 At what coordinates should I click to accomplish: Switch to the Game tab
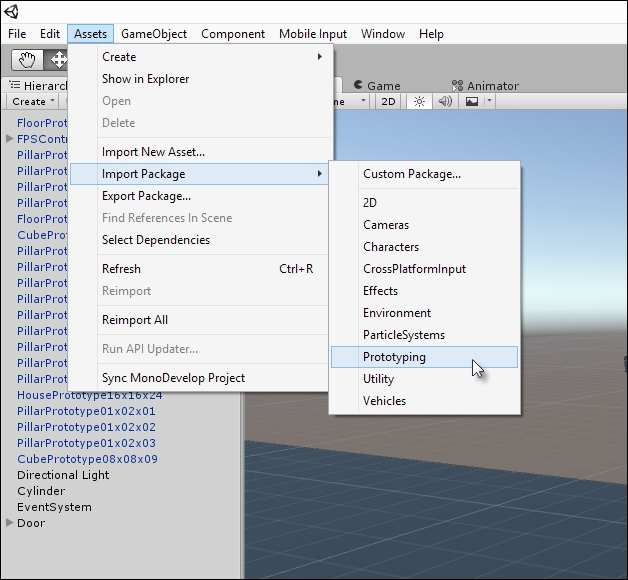click(376, 86)
